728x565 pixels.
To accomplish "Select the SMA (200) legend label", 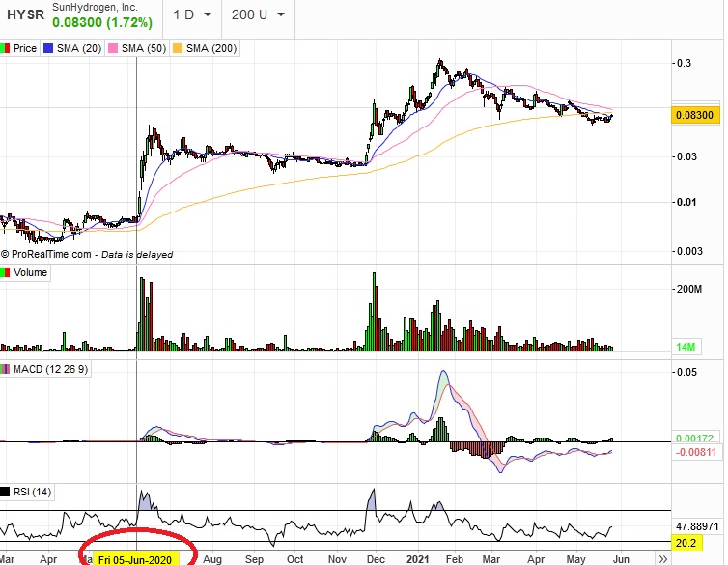I will (211, 48).
